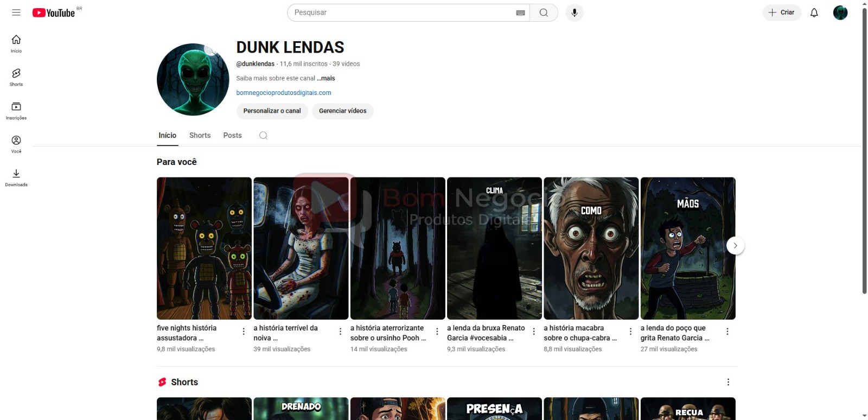Click the DUNK LENDAS alien channel avatar
868x420 pixels.
[x=193, y=80]
